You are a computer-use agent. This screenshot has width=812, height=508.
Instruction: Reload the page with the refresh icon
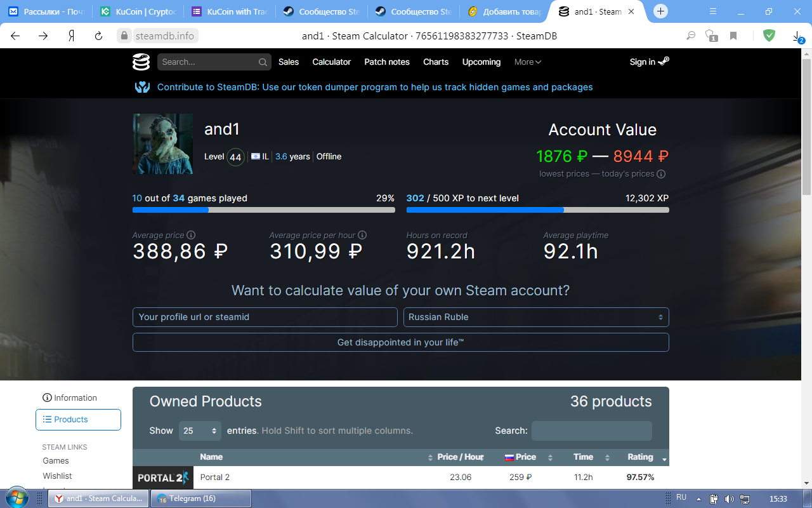[x=98, y=36]
